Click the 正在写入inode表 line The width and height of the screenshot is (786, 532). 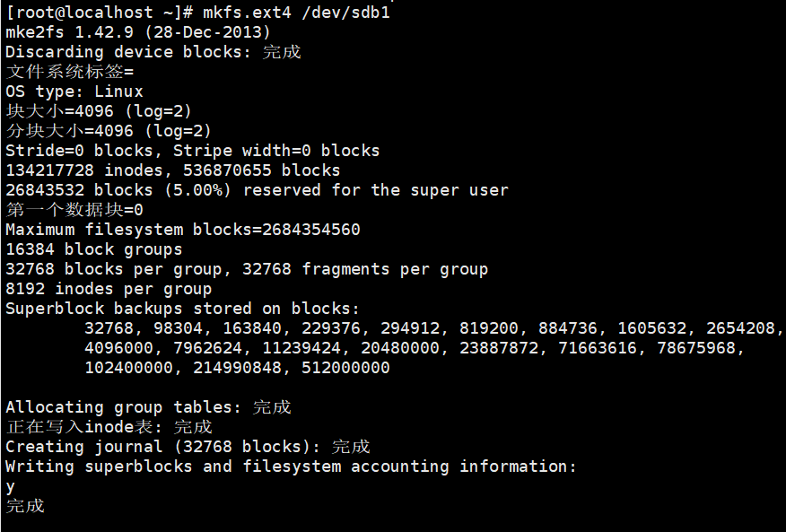point(109,427)
